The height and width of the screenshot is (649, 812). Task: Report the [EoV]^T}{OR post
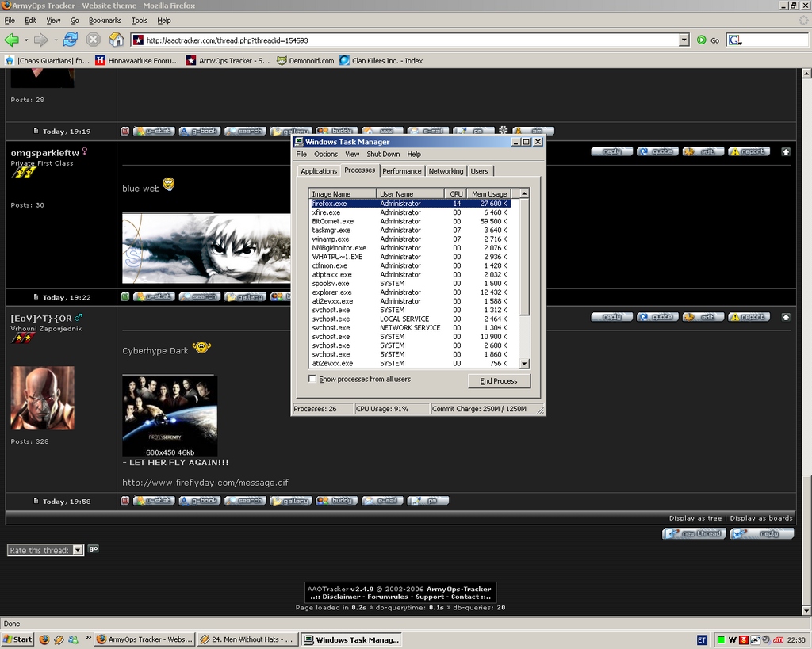[749, 317]
